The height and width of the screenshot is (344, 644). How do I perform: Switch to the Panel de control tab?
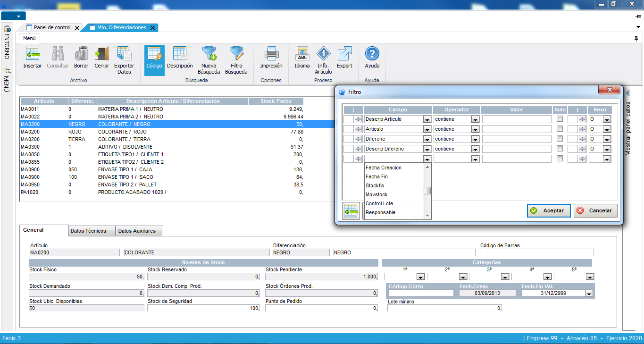pos(52,27)
